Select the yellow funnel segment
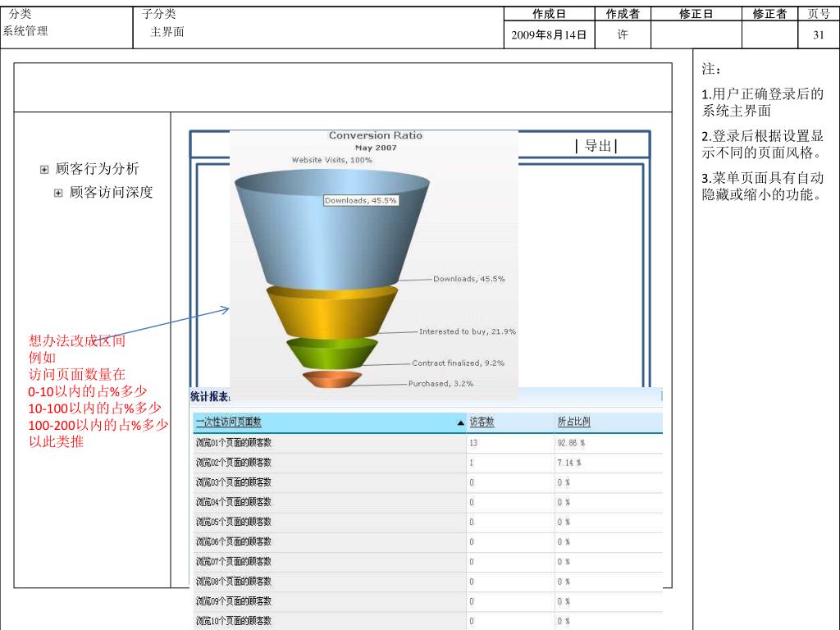840x630 pixels. point(332,308)
